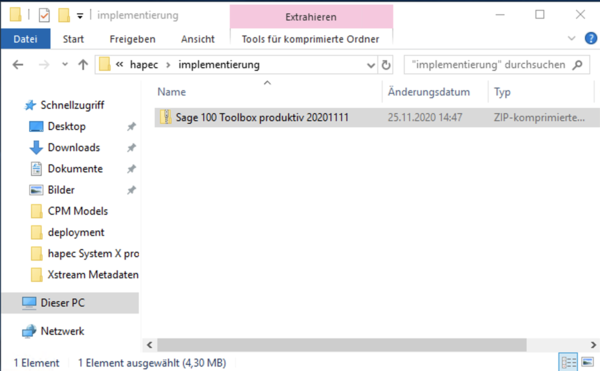
Task: Select Netzwerk in navigation pane
Action: 62,331
